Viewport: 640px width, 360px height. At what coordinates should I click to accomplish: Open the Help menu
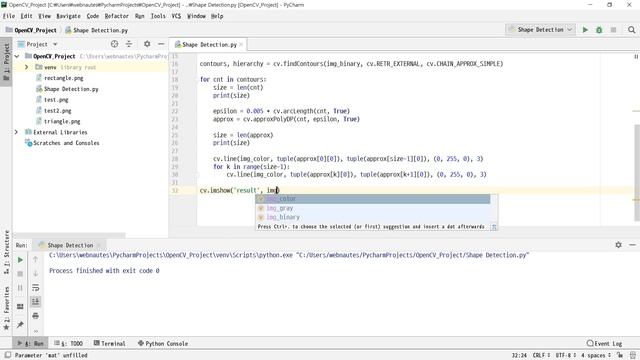217,16
